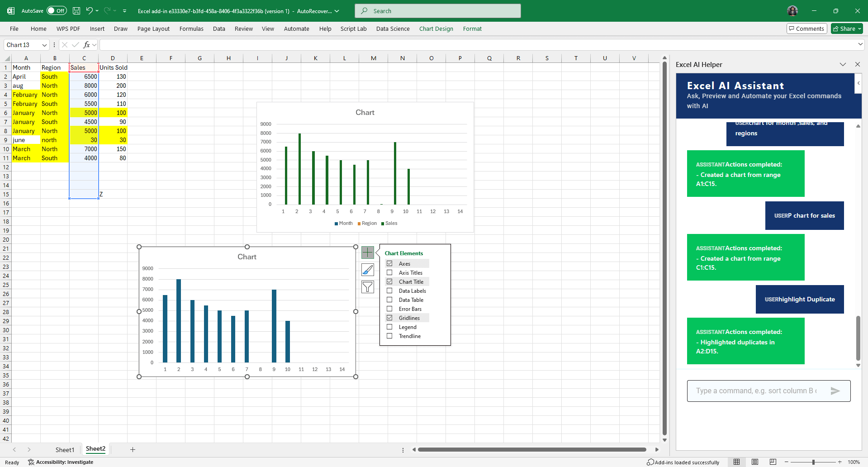Enable the Trendline checkbox
The height and width of the screenshot is (467, 868).
(x=389, y=336)
